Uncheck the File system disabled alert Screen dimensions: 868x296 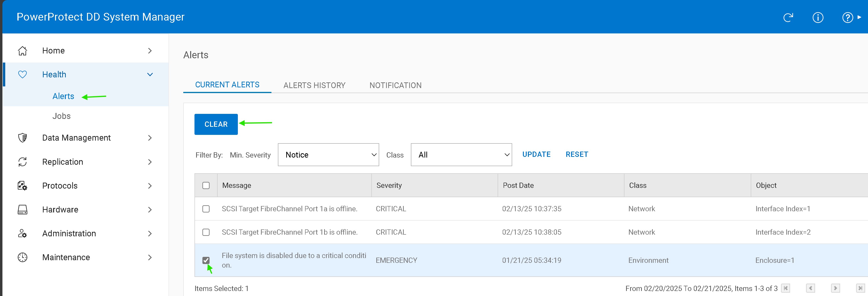(206, 260)
